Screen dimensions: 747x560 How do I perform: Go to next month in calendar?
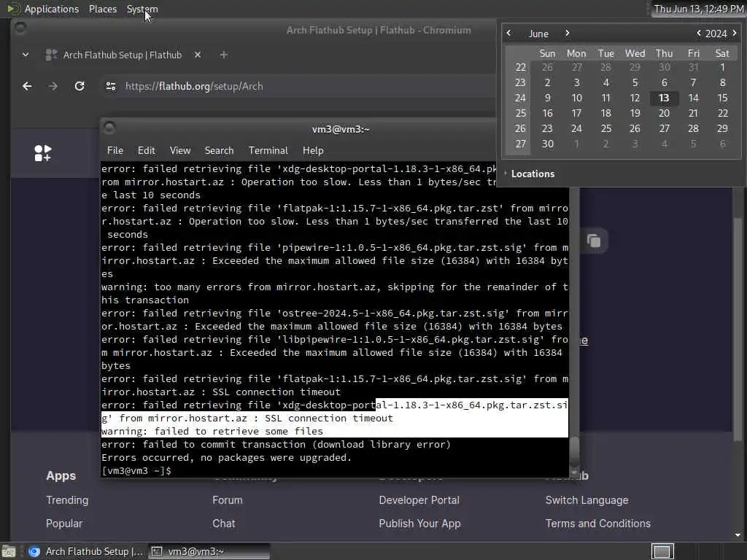(x=567, y=33)
